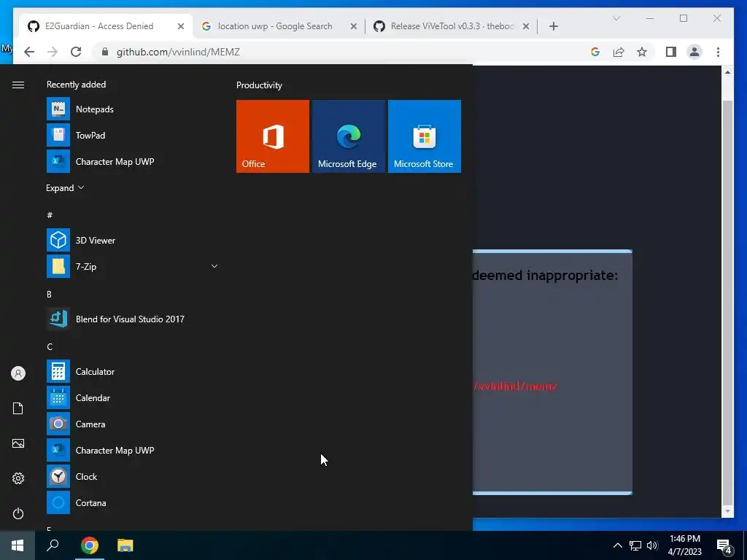Go back in Chrome

29,52
